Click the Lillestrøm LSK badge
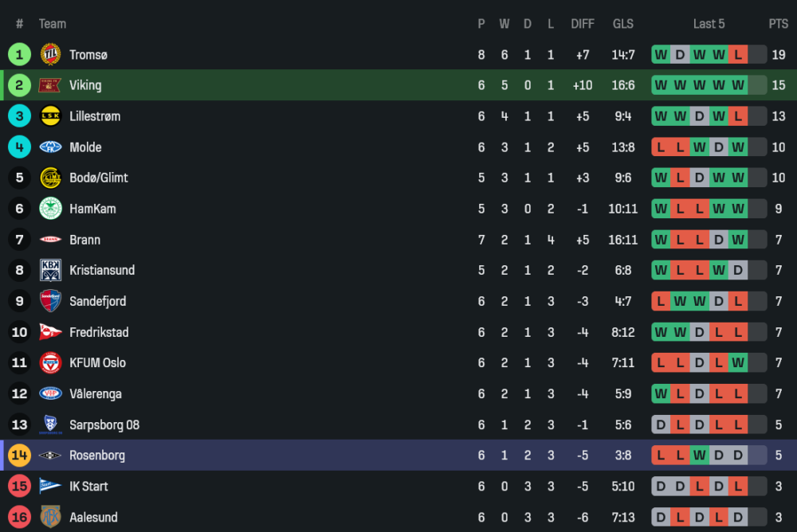The height and width of the screenshot is (532, 797). pyautogui.click(x=50, y=116)
